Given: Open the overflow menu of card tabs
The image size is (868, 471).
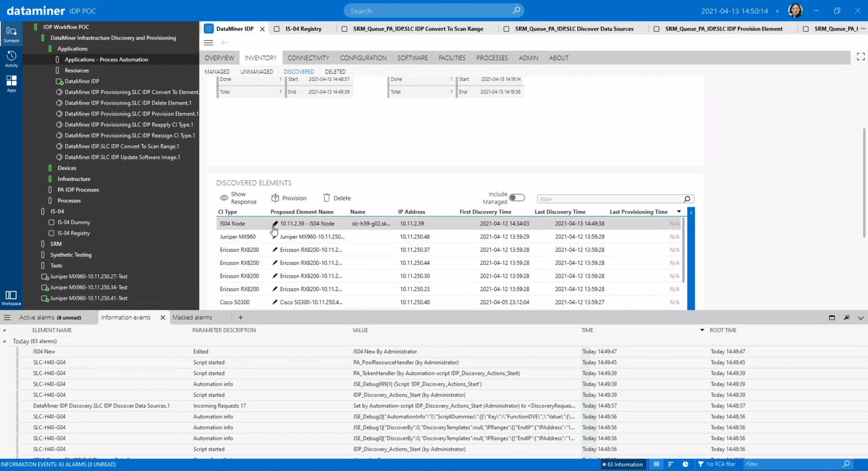Looking at the screenshot, I should click(863, 29).
